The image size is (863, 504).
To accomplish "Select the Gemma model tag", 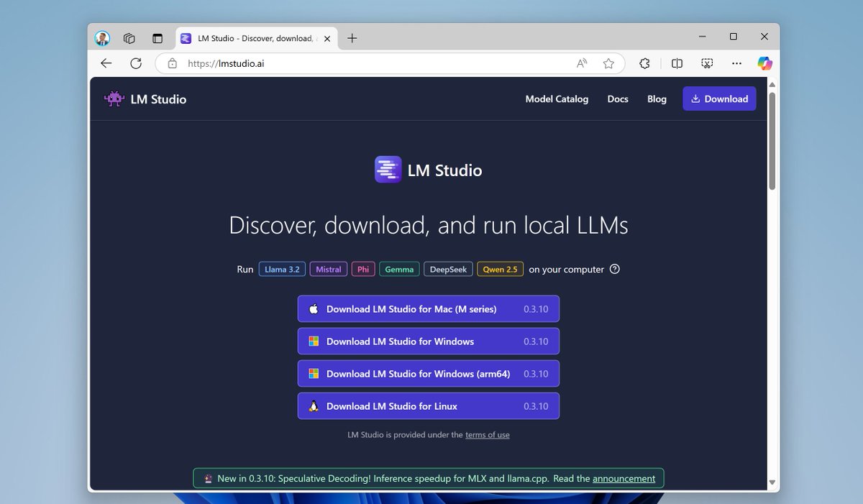I will (x=399, y=270).
